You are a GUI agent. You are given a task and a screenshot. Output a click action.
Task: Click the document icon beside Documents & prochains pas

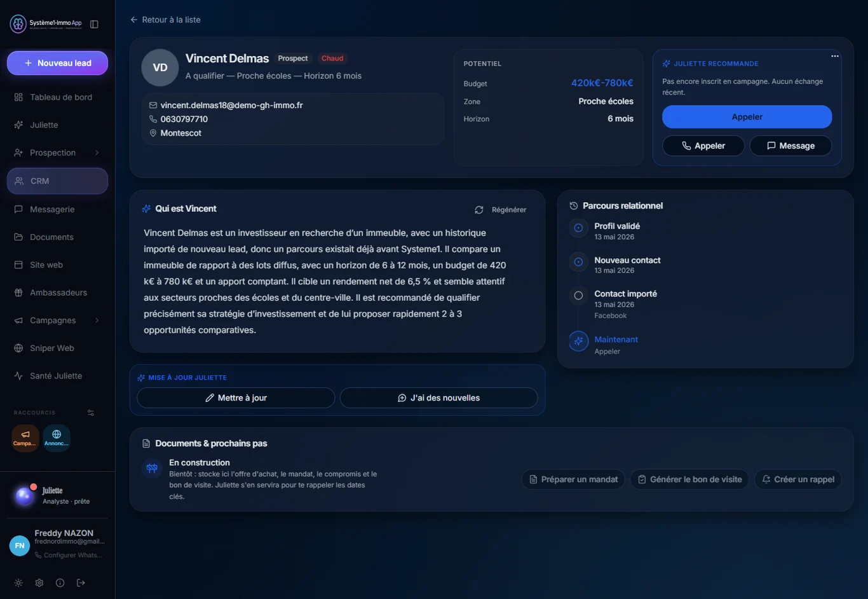[146, 444]
